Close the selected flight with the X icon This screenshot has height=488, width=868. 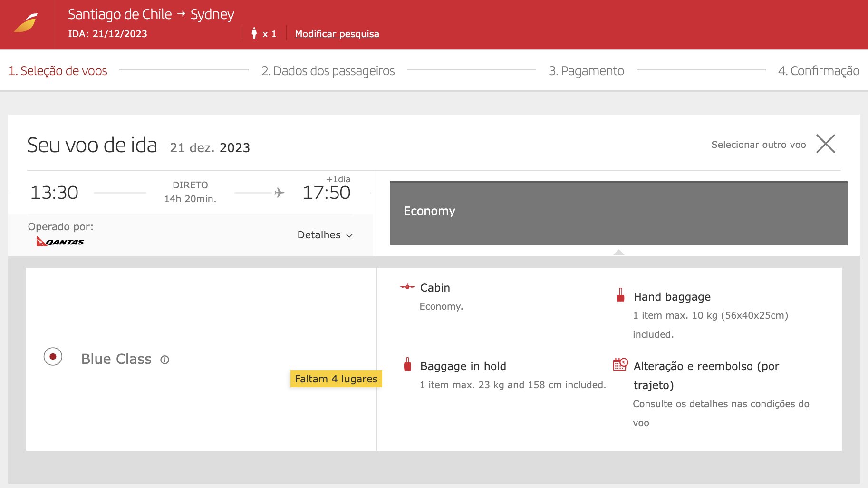pyautogui.click(x=826, y=144)
